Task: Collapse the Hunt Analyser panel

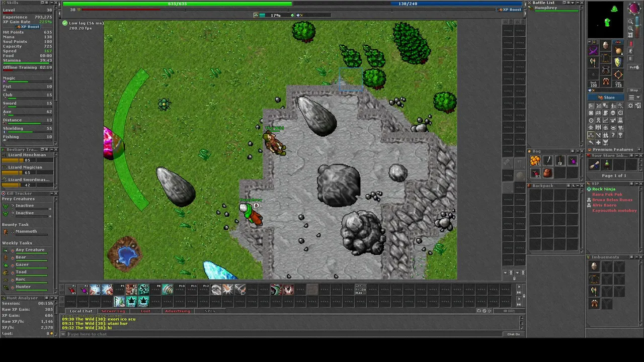Action: 51,298
